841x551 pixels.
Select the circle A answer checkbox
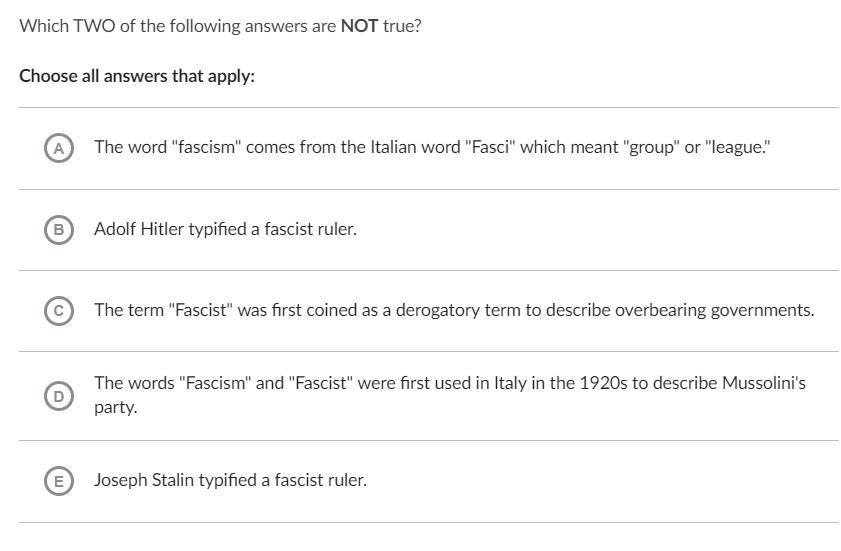coord(59,148)
